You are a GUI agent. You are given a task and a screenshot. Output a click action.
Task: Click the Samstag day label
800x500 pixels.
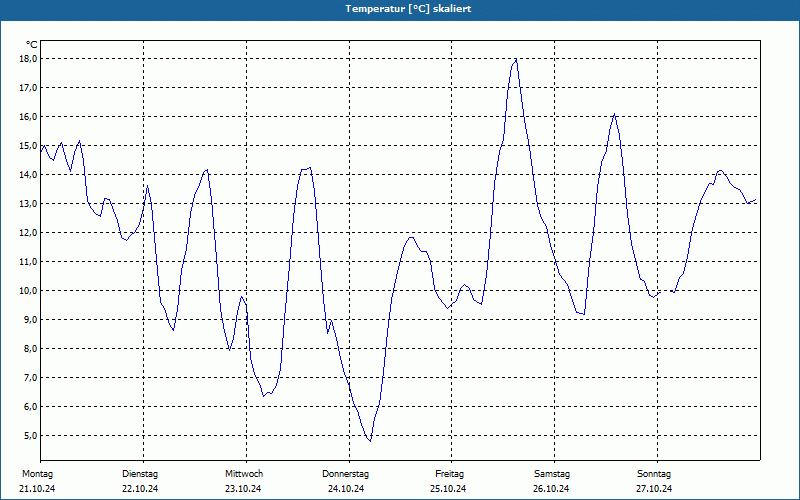(x=552, y=474)
